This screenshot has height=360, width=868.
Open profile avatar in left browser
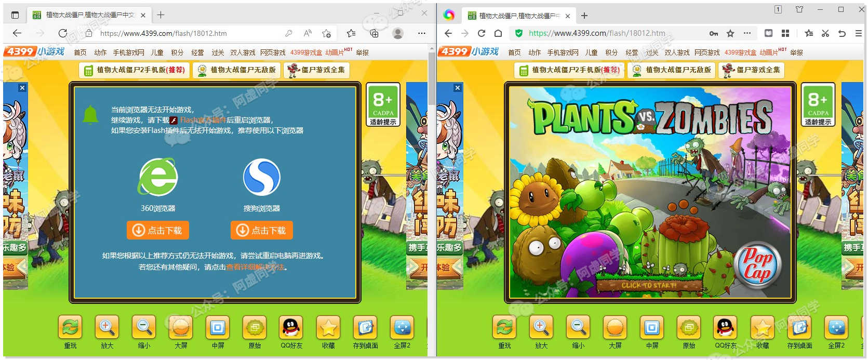(398, 33)
